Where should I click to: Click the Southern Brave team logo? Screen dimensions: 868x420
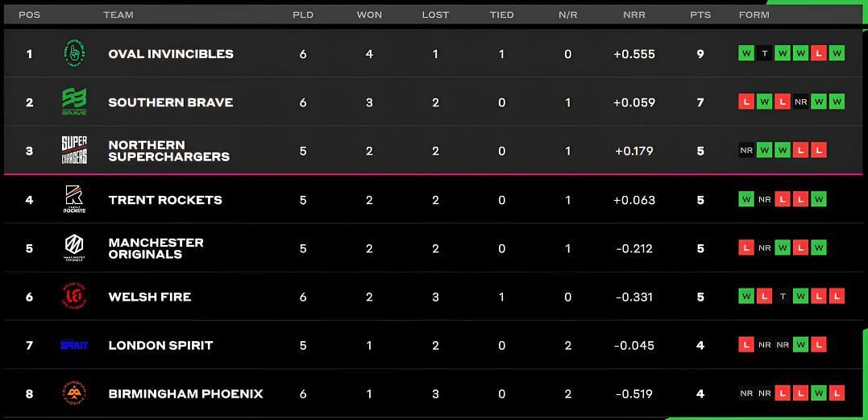click(x=74, y=102)
